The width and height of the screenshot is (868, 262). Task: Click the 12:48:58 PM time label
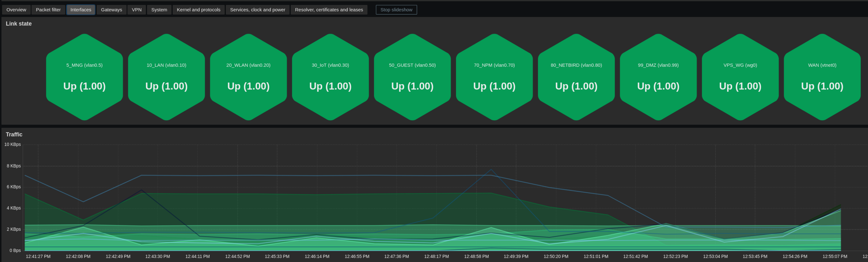point(477,257)
